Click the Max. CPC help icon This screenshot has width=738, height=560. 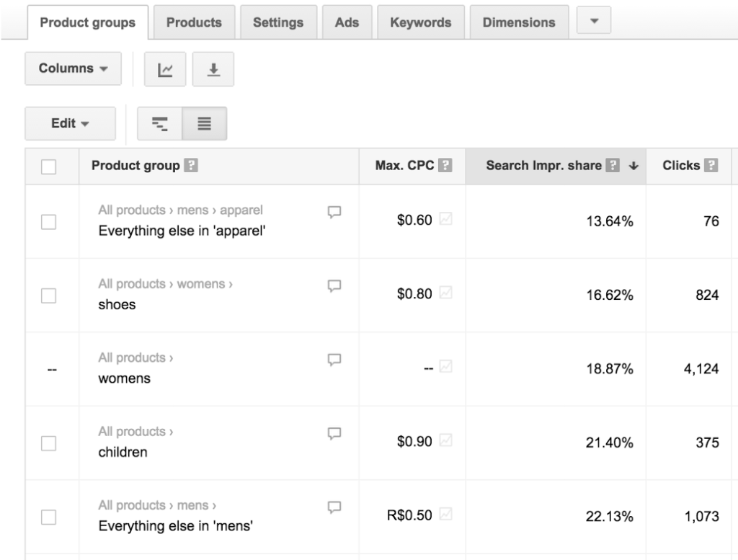click(445, 165)
